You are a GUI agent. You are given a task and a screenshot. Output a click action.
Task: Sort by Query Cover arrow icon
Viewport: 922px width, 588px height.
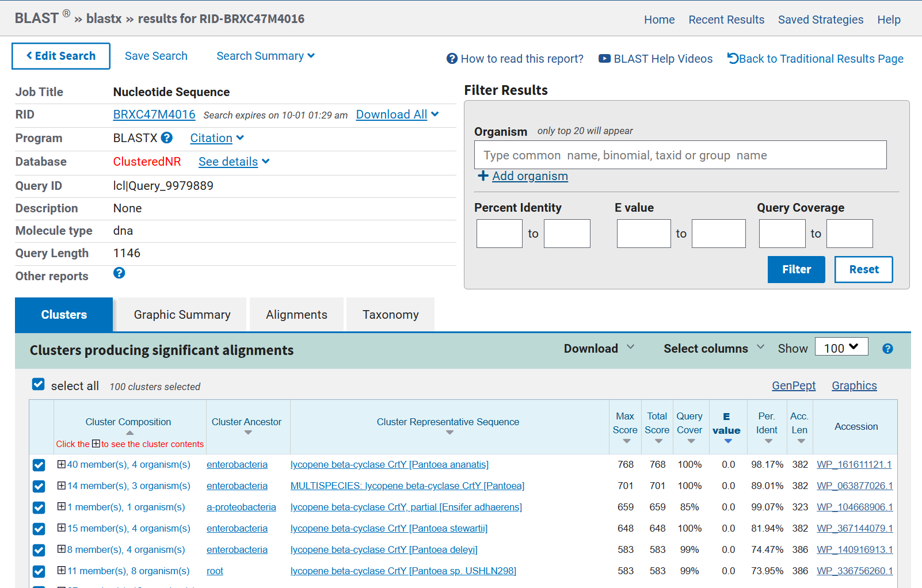pos(691,441)
